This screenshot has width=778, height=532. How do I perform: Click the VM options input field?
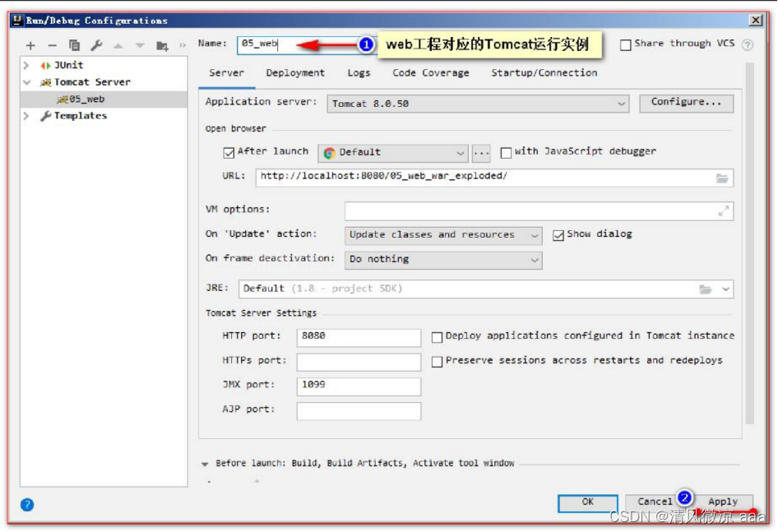point(539,211)
